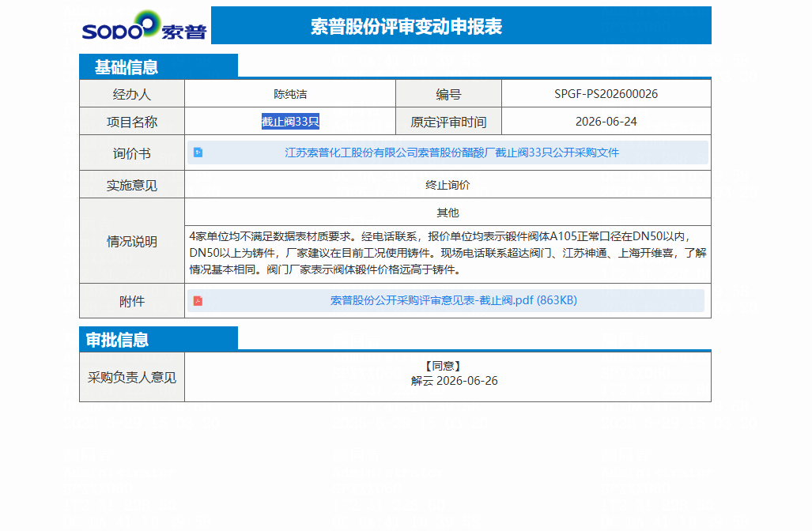Click the 采购负责人意见 label cell
The width and height of the screenshot is (812, 531).
(x=132, y=377)
